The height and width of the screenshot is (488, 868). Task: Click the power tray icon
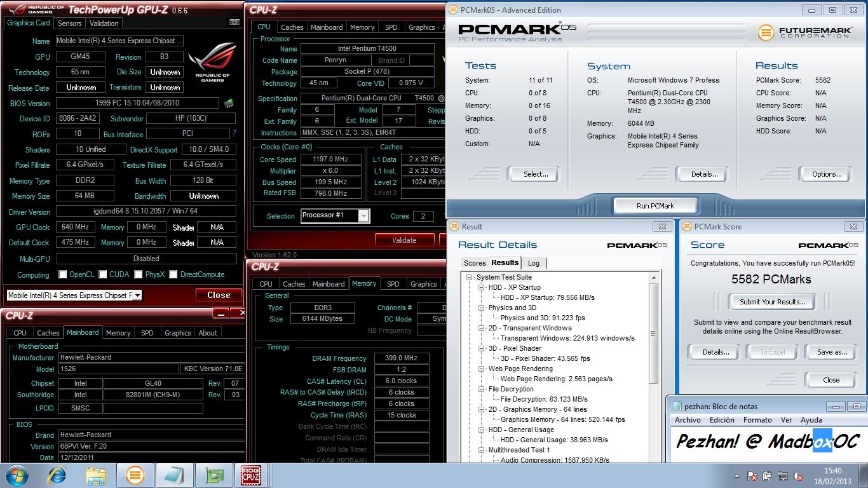click(767, 475)
